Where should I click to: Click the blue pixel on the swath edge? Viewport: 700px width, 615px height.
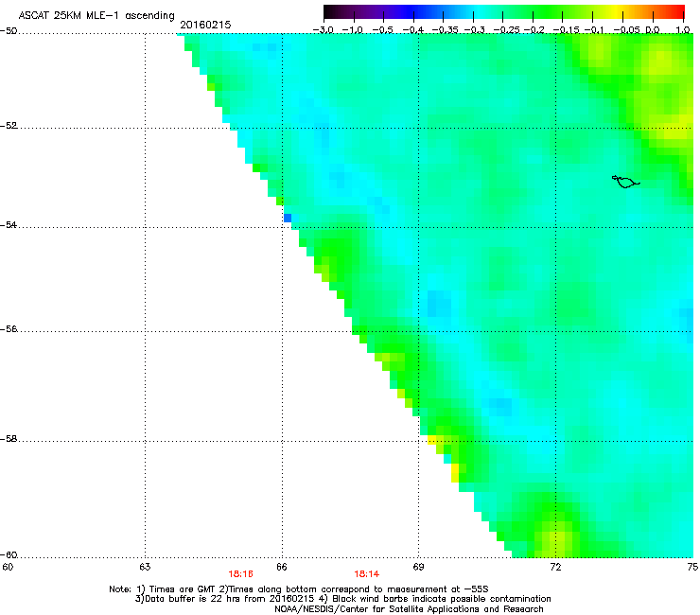pyautogui.click(x=288, y=218)
